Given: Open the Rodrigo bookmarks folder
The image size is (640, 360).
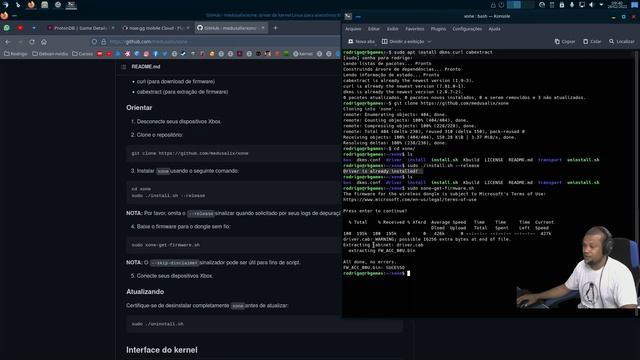Looking at the screenshot, I should [x=16, y=53].
